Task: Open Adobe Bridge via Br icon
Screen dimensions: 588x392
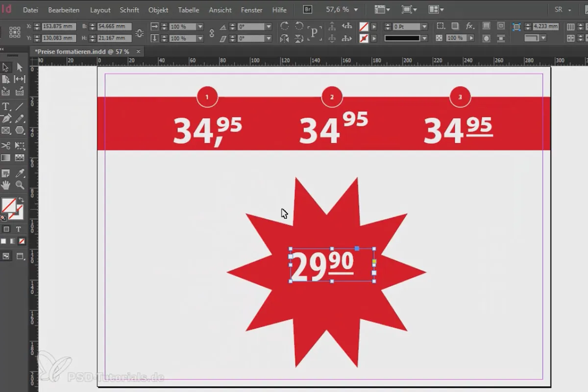Action: click(308, 9)
